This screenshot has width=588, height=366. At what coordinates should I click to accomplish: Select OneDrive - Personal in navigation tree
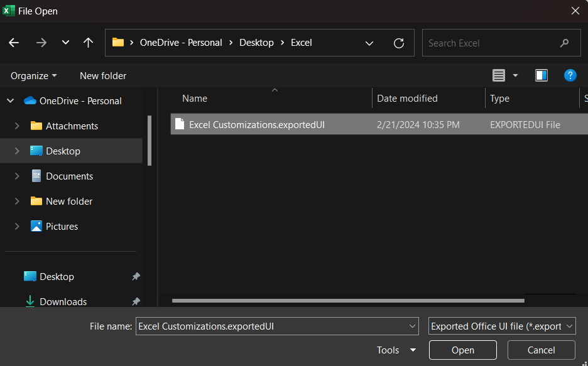pyautogui.click(x=80, y=101)
